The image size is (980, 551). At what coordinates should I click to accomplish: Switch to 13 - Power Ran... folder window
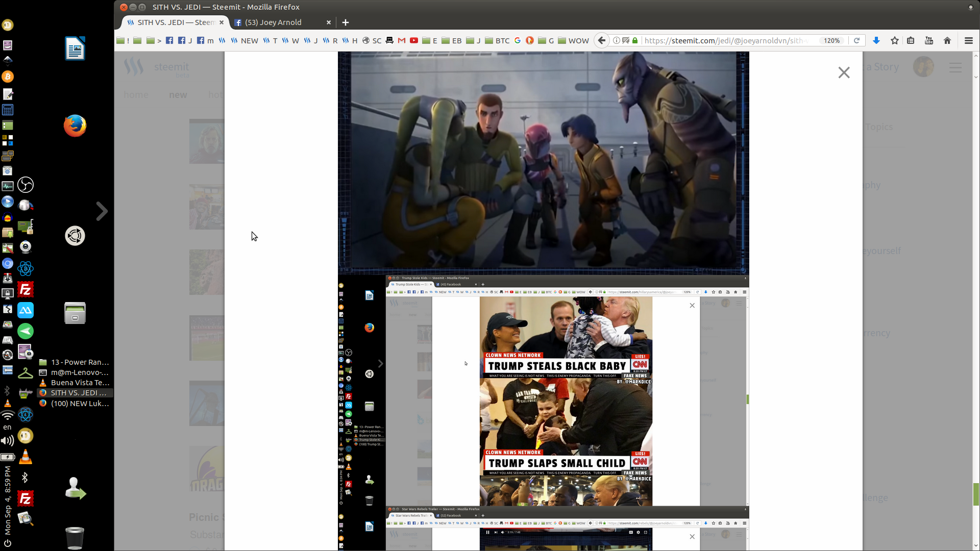pyautogui.click(x=75, y=362)
